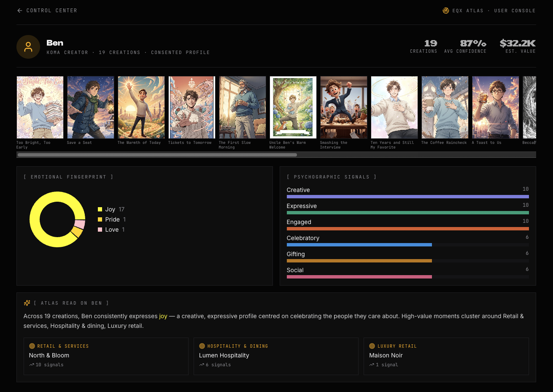
Task: Click the 'EQX ATLAS · USER CONSOLE' label
Action: pyautogui.click(x=494, y=11)
